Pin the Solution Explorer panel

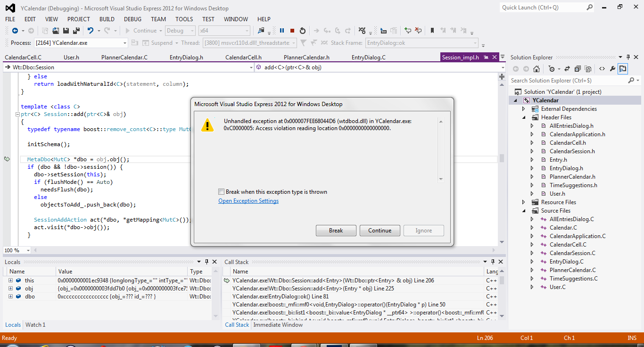click(x=627, y=57)
